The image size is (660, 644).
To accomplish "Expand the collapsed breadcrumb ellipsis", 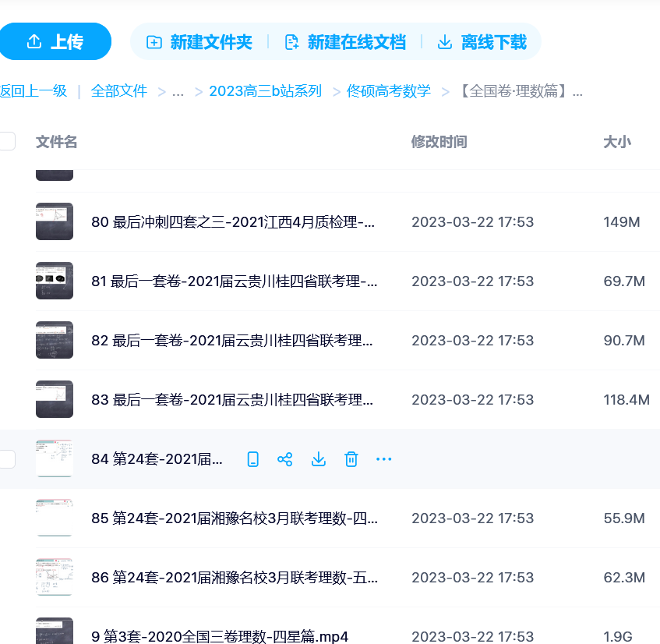I will point(178,91).
